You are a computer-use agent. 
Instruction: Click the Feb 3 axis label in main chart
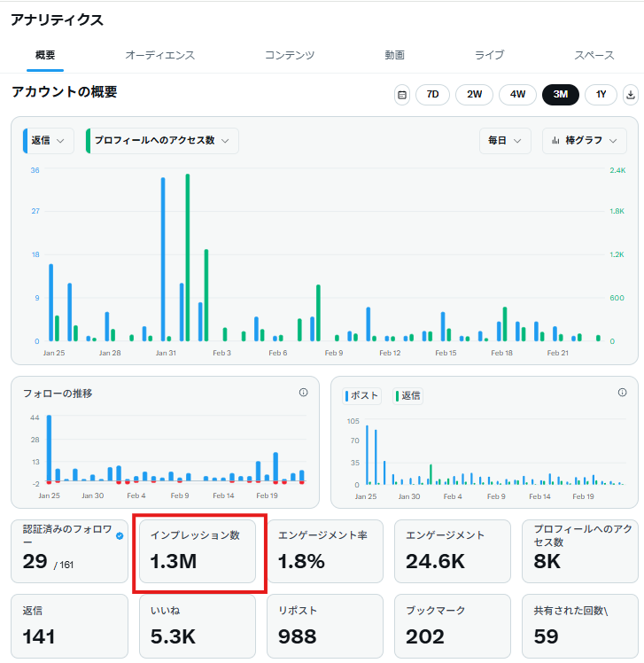(x=221, y=353)
